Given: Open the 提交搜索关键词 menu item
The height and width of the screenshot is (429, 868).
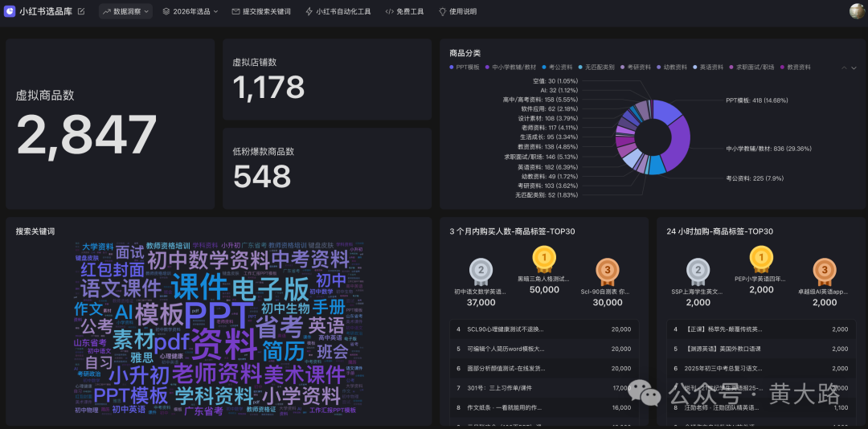Looking at the screenshot, I should (261, 11).
